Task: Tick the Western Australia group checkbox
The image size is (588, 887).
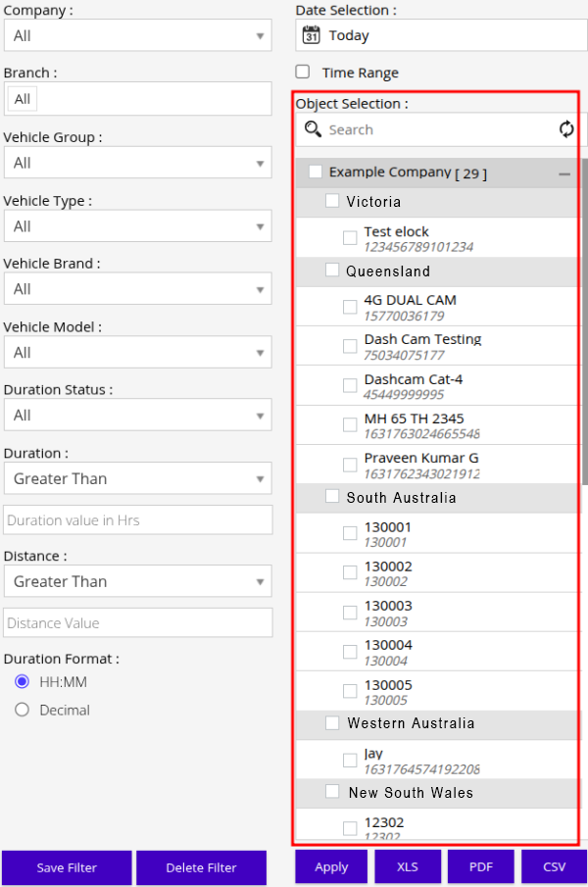Action: click(x=332, y=722)
